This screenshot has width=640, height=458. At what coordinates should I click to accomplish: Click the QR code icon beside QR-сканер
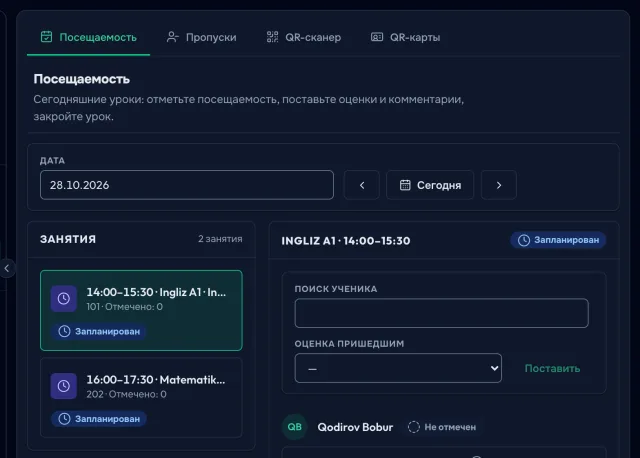click(272, 37)
